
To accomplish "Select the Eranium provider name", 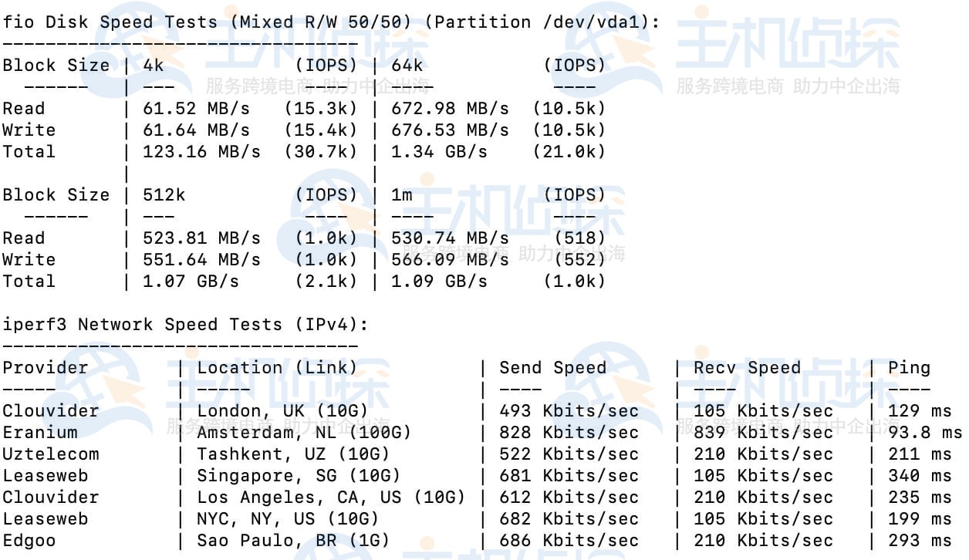I will coord(39,433).
